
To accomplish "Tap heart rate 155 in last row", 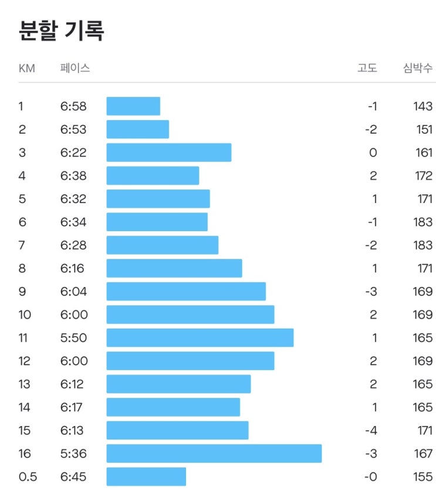I will [x=423, y=476].
